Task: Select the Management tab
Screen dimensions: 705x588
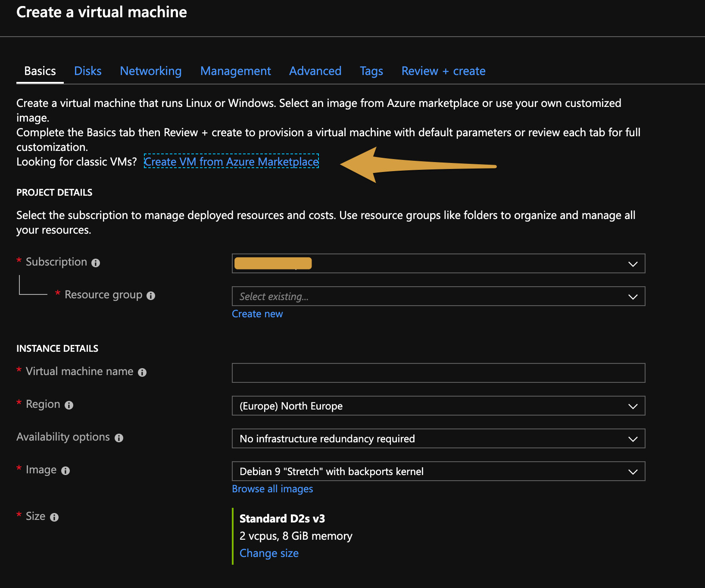Action: [x=236, y=71]
